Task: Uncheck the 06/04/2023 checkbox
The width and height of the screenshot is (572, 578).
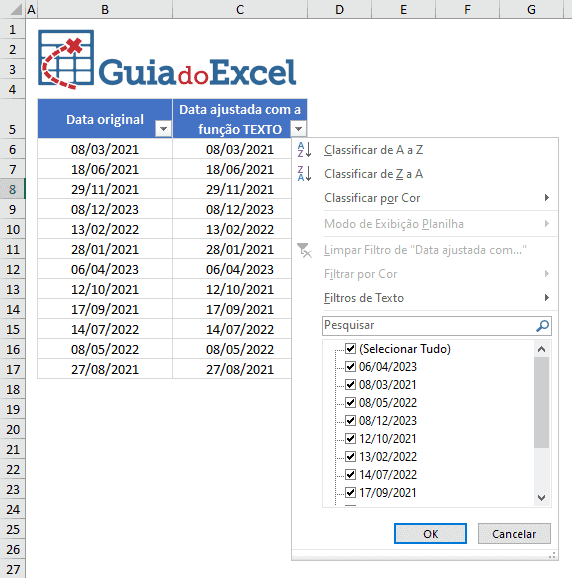Action: (350, 366)
